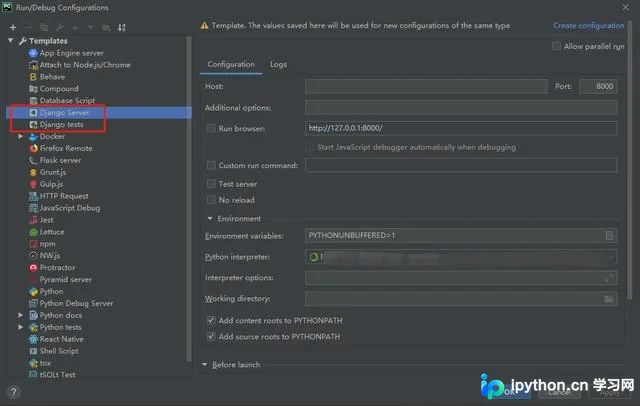The image size is (640, 406).
Task: Select the Flask server template icon
Action: tap(33, 160)
